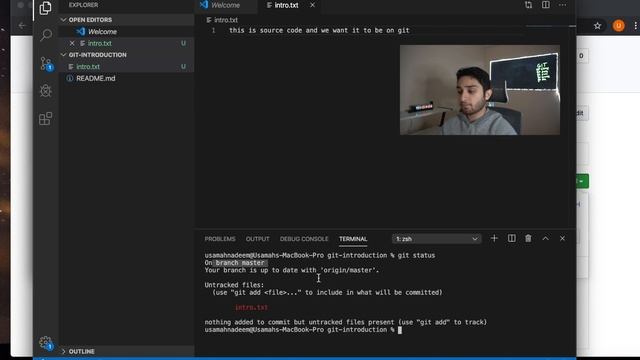Viewport: 640px width, 360px height.
Task: Bookmark page star in browser window
Action: tap(598, 26)
